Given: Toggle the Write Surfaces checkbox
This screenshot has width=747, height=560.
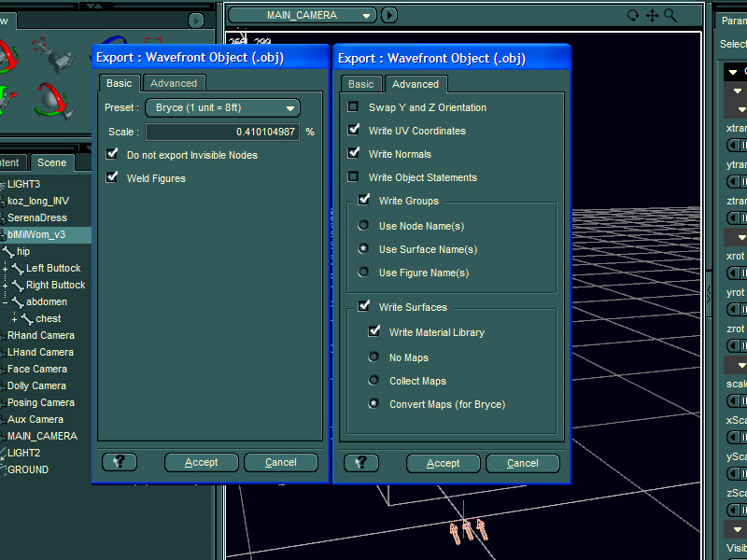Looking at the screenshot, I should pyautogui.click(x=364, y=306).
